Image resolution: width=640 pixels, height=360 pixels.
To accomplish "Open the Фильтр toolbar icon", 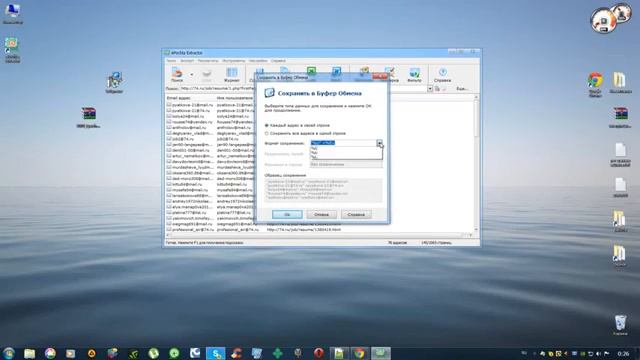I will 414,75.
